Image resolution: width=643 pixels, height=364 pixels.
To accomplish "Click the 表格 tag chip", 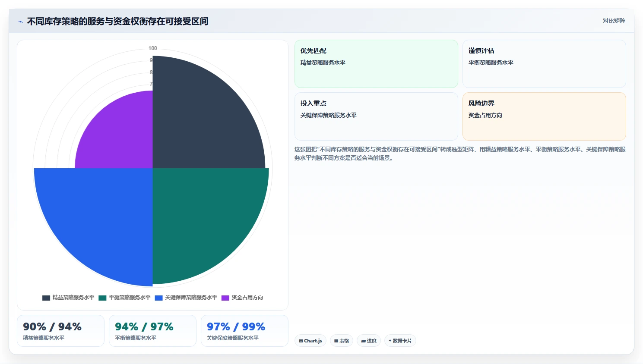I will click(342, 341).
